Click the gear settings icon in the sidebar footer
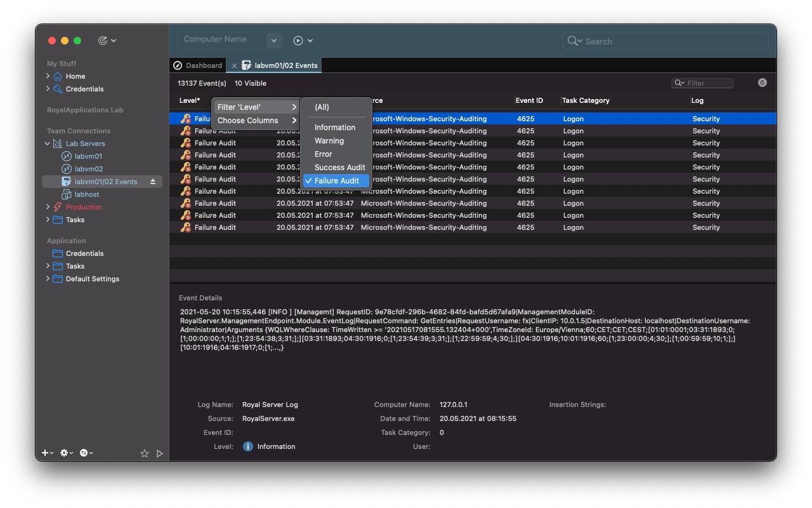 coord(63,453)
